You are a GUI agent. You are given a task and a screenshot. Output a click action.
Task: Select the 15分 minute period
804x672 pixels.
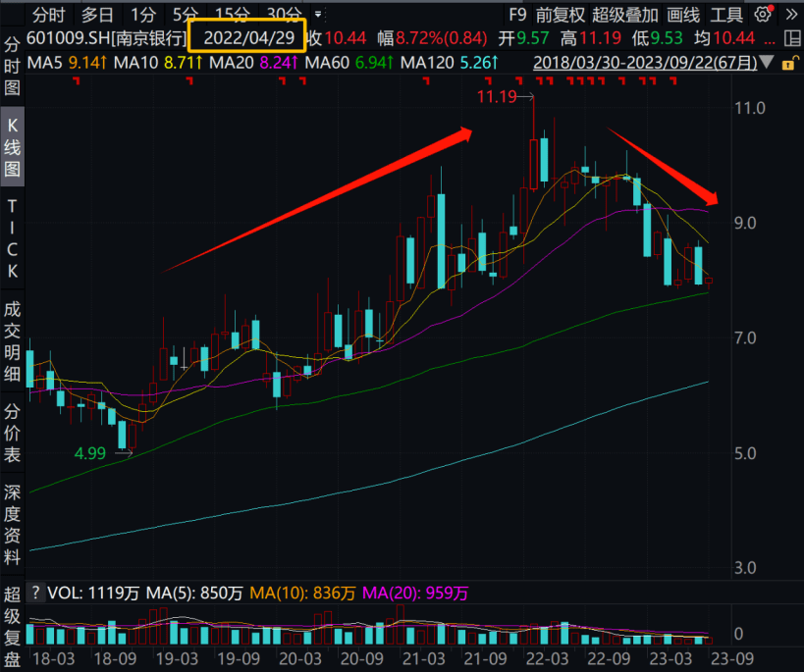232,15
